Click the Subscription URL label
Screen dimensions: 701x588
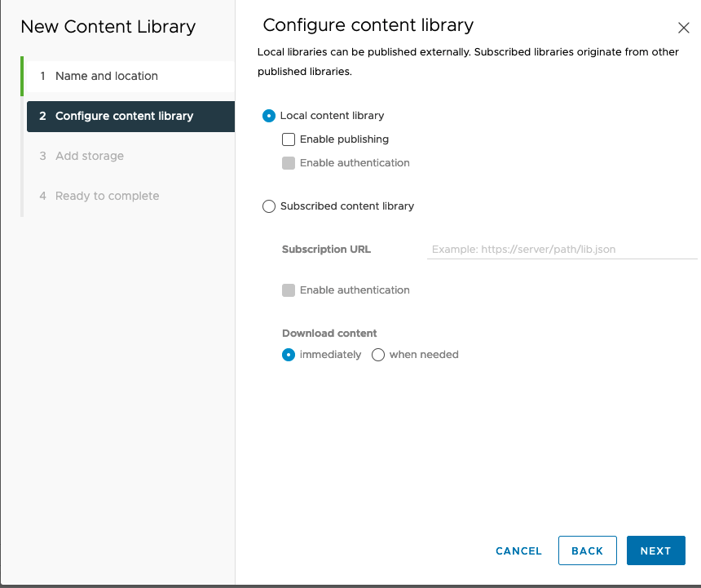coord(326,250)
